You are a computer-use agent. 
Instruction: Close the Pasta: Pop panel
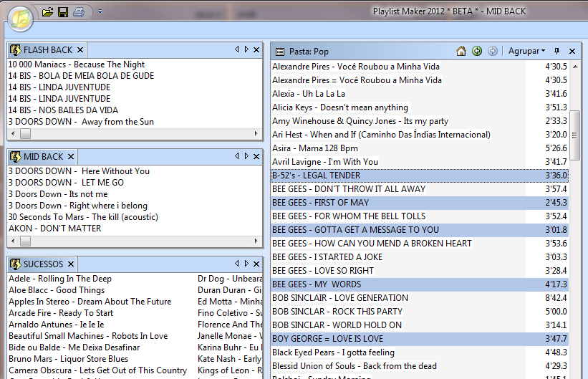coord(572,51)
